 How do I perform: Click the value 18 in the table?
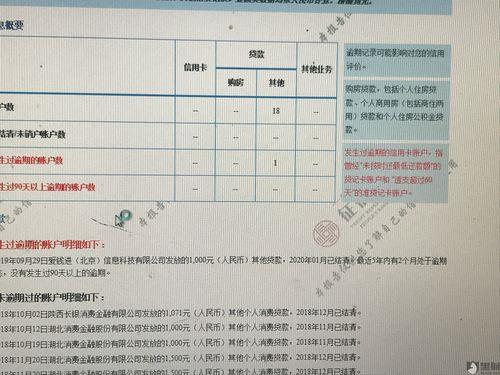coord(276,111)
